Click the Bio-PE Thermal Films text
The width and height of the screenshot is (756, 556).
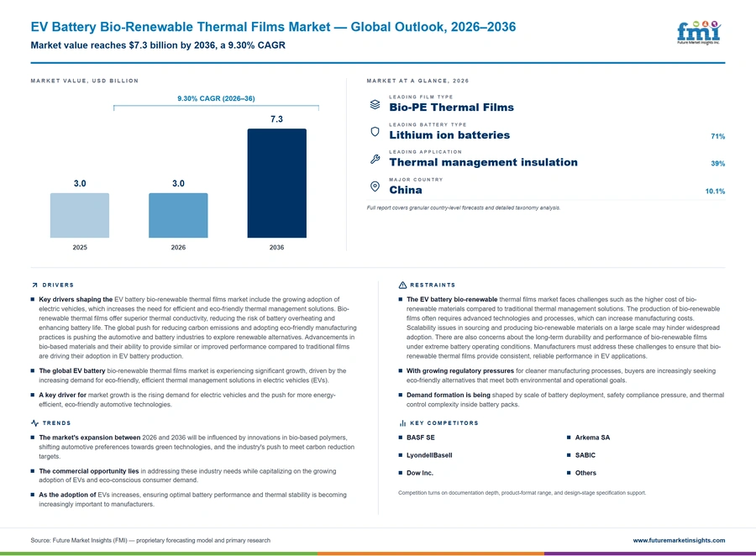(x=451, y=107)
